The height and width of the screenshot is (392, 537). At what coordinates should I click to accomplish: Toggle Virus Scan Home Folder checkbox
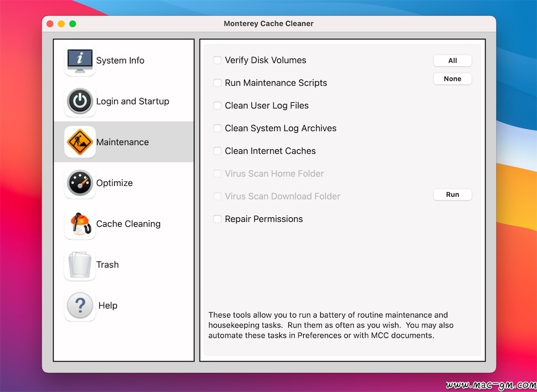coord(217,174)
